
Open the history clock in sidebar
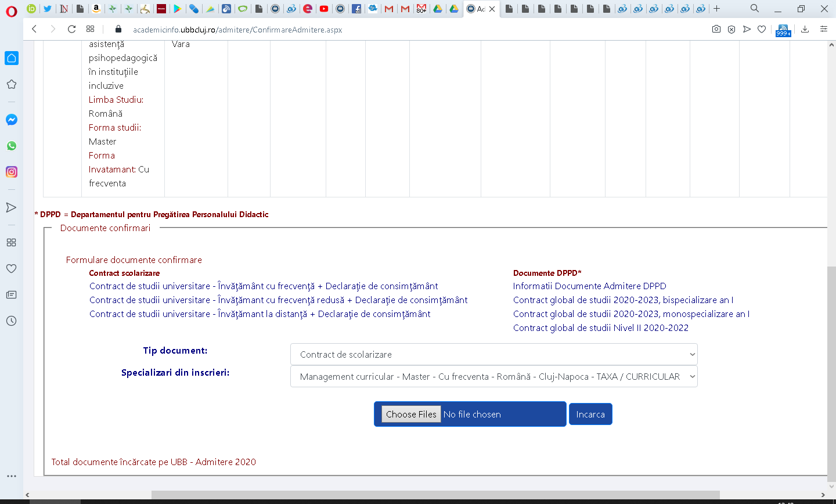coord(11,321)
